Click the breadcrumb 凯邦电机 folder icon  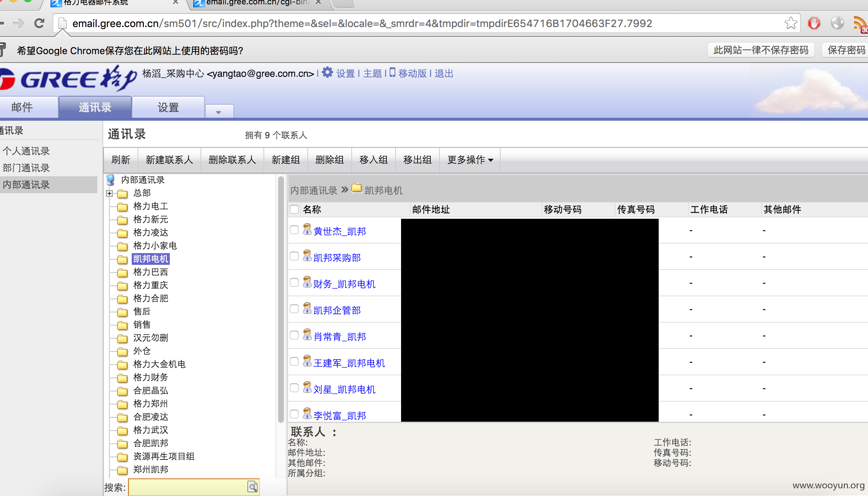[356, 188]
